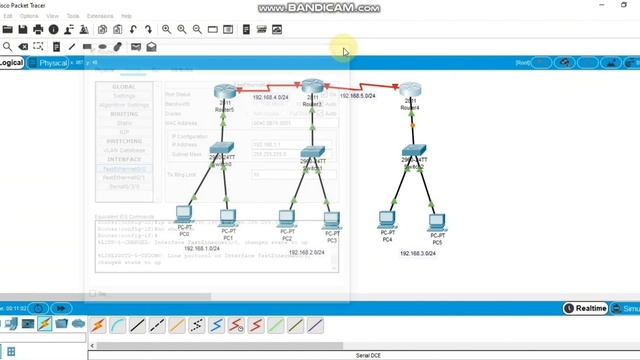
Task: Select the Multiuser Connection cloud category
Action: (x=78, y=324)
